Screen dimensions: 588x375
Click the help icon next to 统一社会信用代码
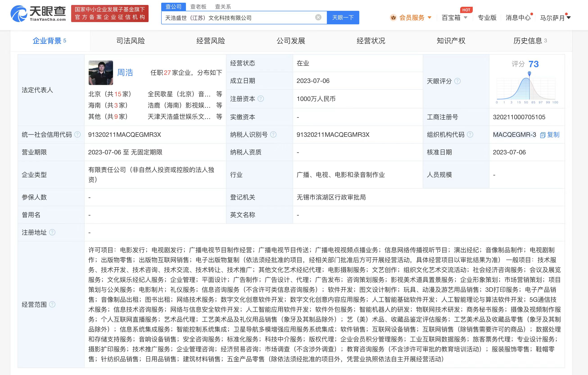(x=77, y=135)
